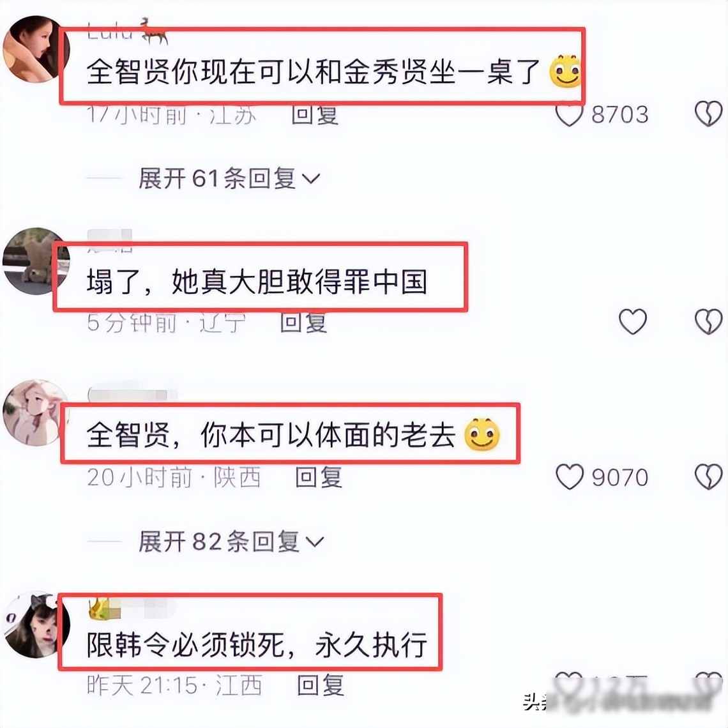Image resolution: width=728 pixels, height=728 pixels.
Task: View the anime-avatar commenter's profile
Action: [x=35, y=413]
